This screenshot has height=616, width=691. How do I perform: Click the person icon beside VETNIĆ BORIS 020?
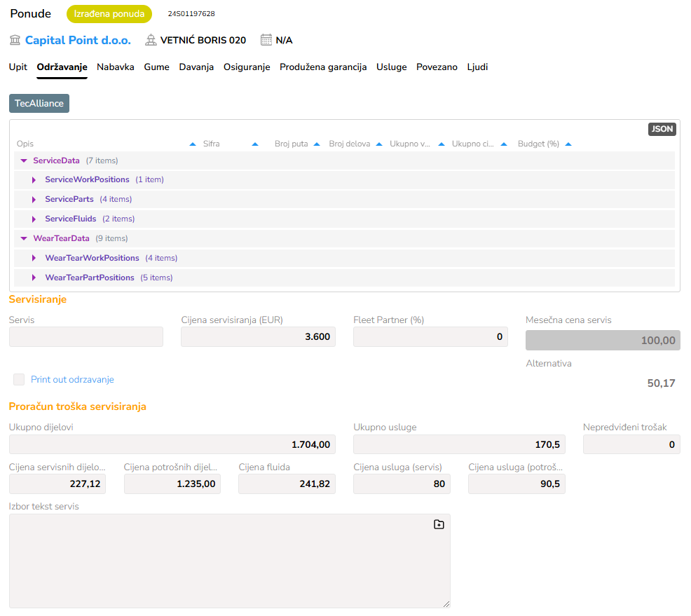click(x=151, y=40)
